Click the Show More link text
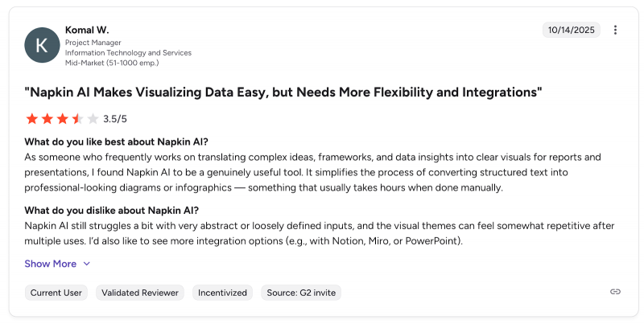Viewport: 644px width, 324px height. (x=51, y=264)
